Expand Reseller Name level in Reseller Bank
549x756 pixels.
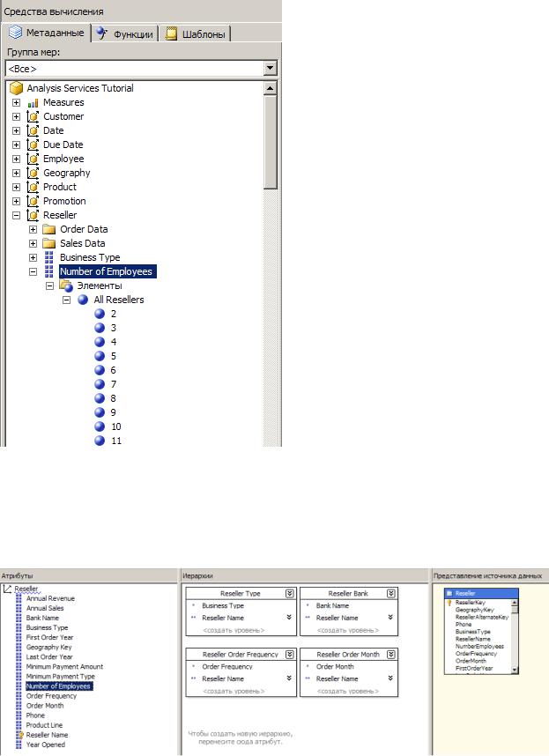pyautogui.click(x=389, y=617)
